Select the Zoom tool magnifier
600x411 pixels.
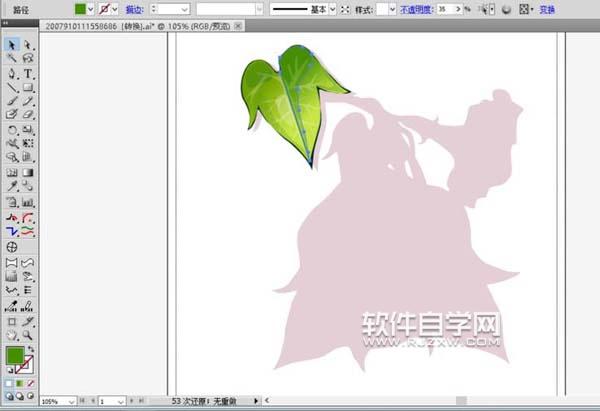point(28,335)
